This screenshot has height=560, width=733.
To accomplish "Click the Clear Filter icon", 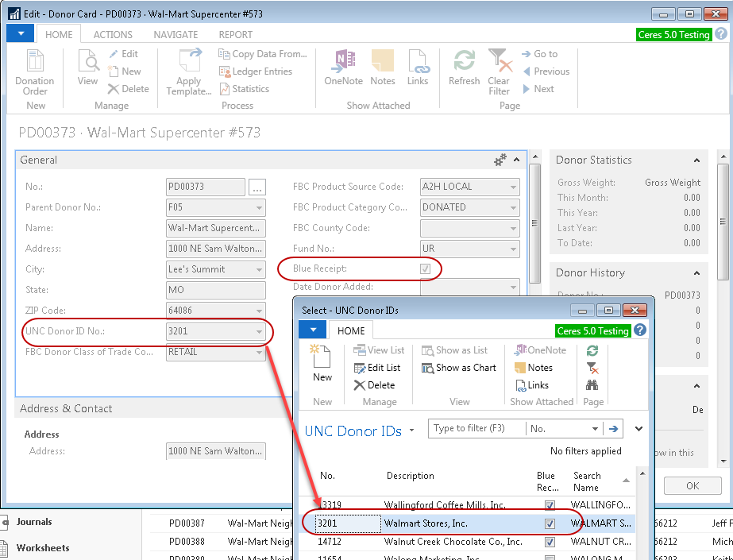I will coord(500,70).
